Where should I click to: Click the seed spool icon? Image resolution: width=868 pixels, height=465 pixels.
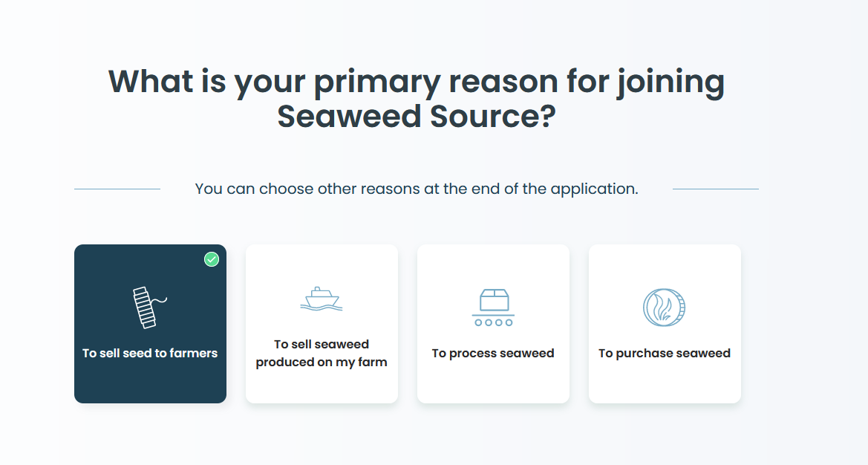145,308
